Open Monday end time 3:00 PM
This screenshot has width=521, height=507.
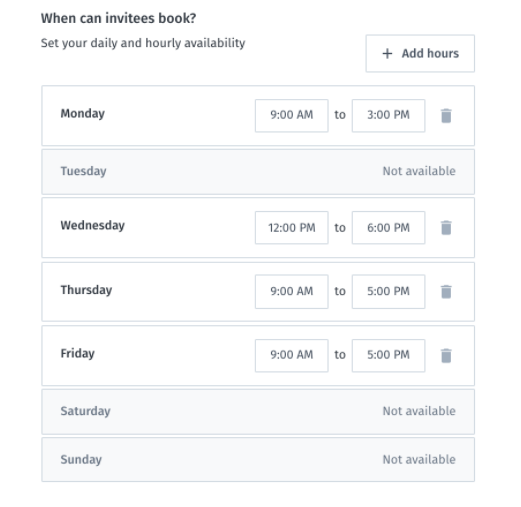pyautogui.click(x=388, y=116)
